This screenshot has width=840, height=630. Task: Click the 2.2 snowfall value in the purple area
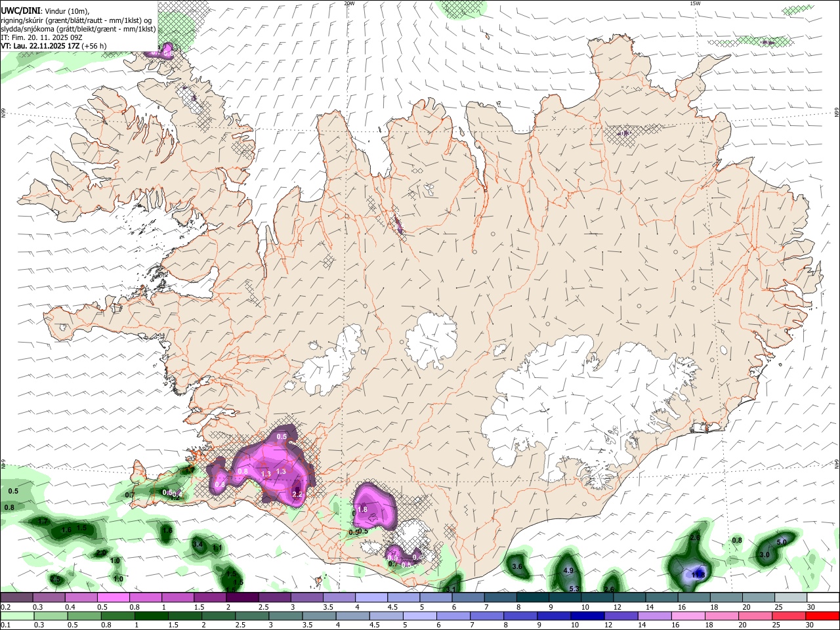pos(297,494)
